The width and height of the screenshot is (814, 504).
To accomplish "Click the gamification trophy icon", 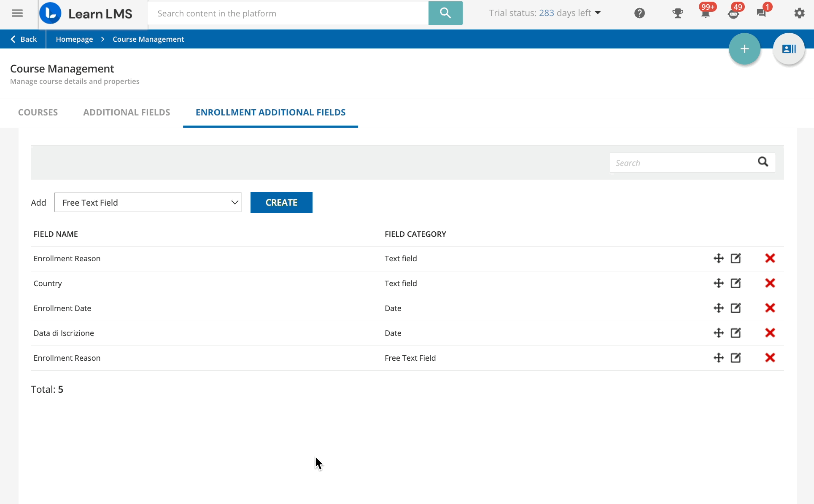I will point(677,13).
